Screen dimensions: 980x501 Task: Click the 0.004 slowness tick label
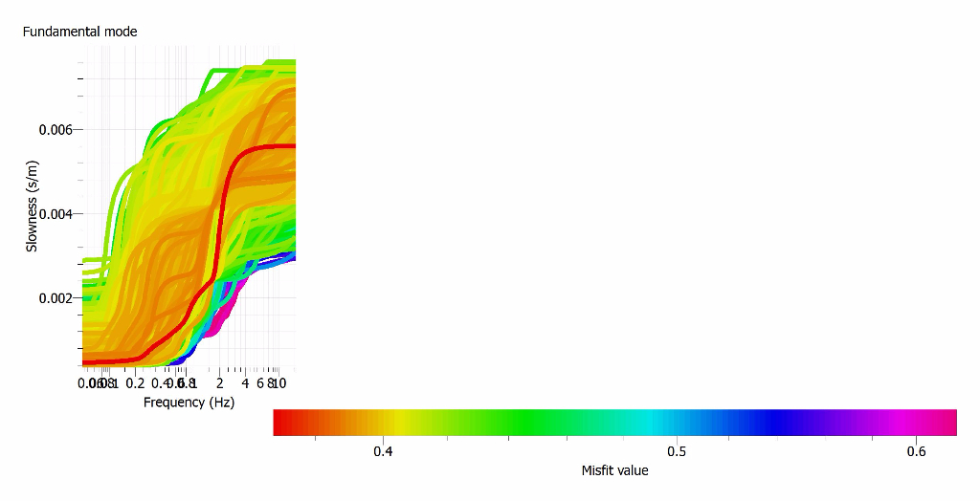pyautogui.click(x=55, y=213)
